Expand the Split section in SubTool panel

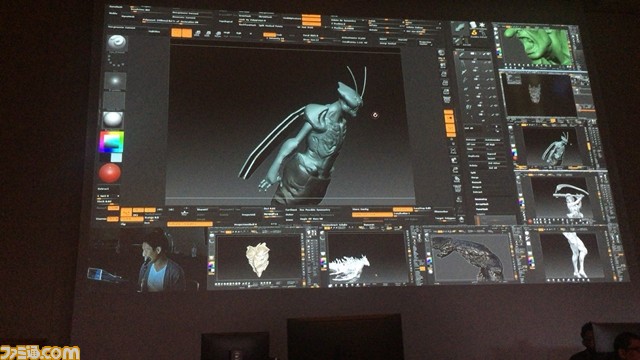[x=473, y=173]
